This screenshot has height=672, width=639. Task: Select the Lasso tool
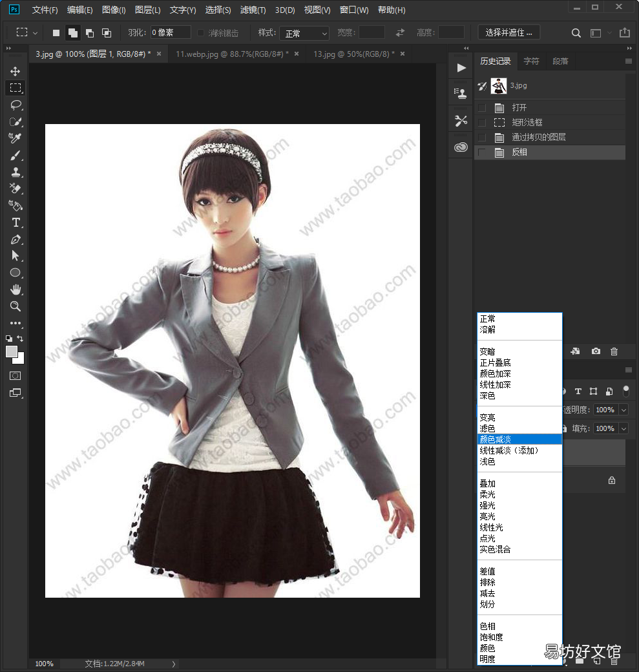coord(16,105)
